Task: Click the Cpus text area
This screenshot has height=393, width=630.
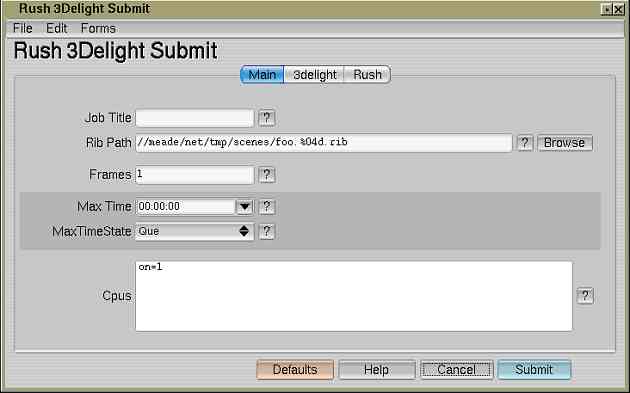Action: (x=354, y=296)
